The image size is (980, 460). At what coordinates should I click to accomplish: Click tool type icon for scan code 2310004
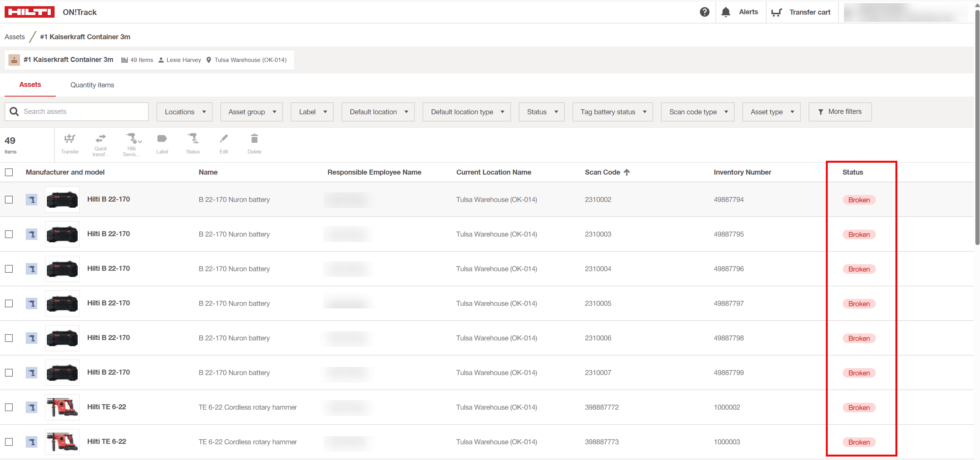[x=32, y=269]
